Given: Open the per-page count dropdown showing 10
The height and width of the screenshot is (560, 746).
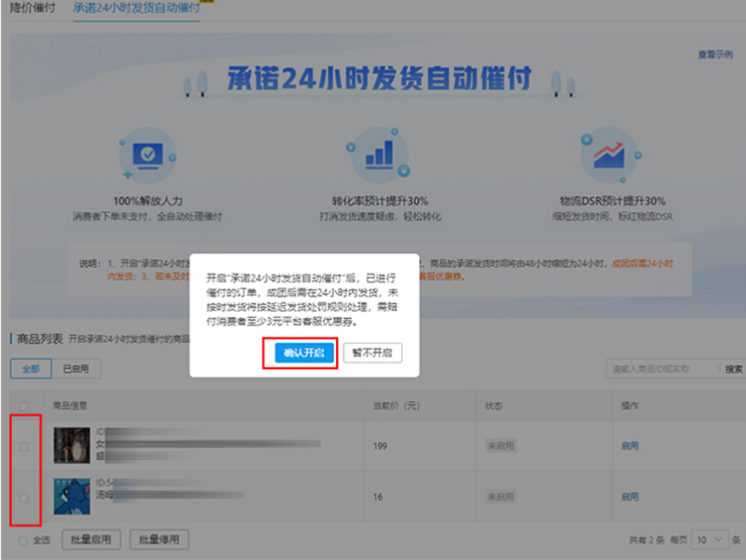Looking at the screenshot, I should (709, 540).
